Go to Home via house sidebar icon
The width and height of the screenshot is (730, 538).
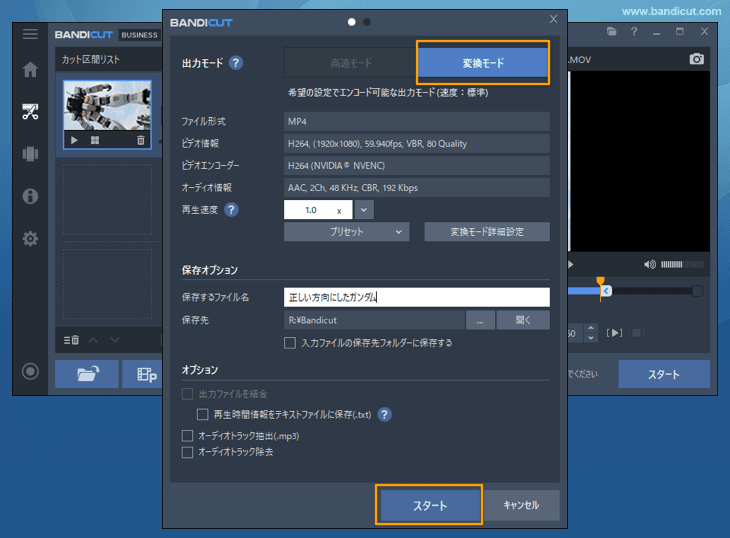click(x=30, y=69)
